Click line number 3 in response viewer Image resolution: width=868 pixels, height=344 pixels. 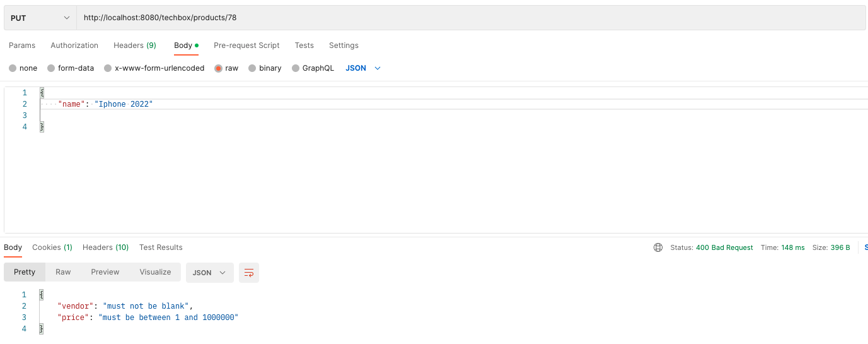point(25,317)
